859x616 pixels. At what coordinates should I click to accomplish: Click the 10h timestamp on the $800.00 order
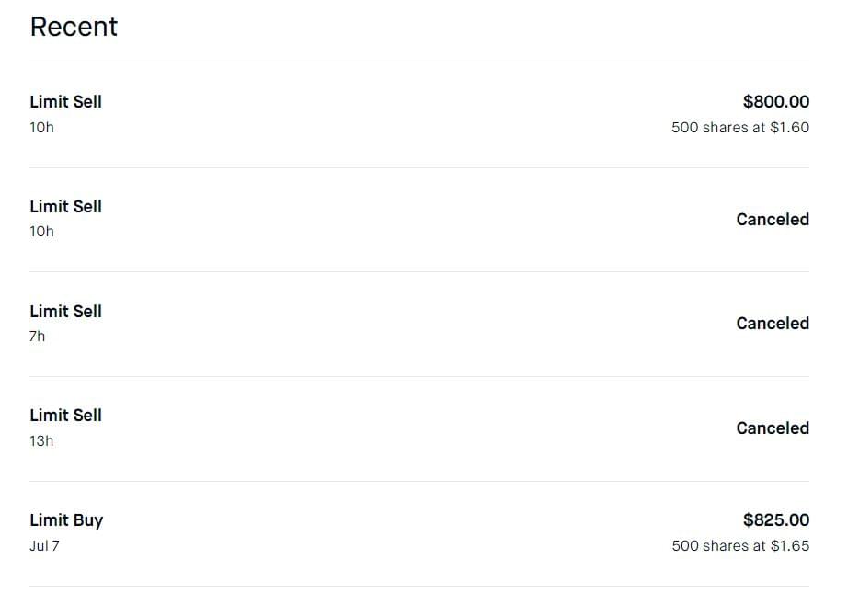pyautogui.click(x=42, y=128)
